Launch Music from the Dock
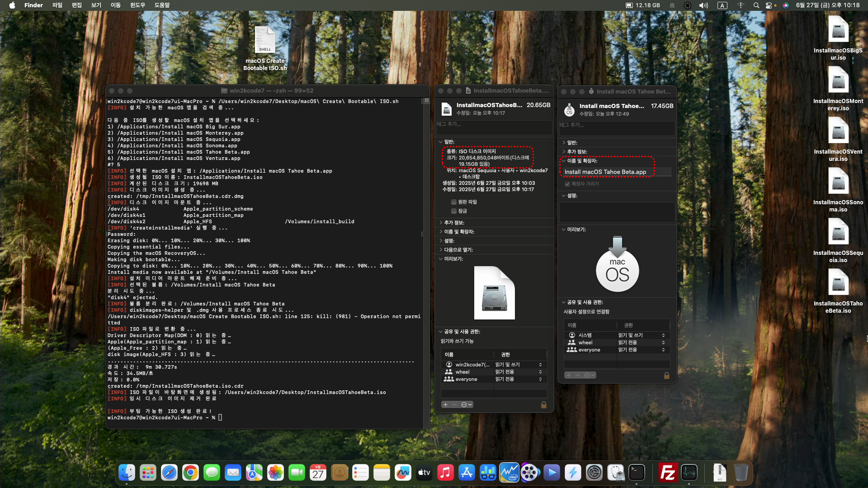Screen dimensions: 868x488 [445, 473]
